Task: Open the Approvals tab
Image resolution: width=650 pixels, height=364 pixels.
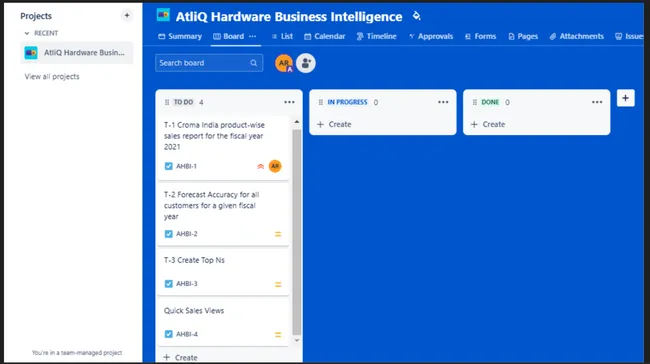Action: coord(431,36)
